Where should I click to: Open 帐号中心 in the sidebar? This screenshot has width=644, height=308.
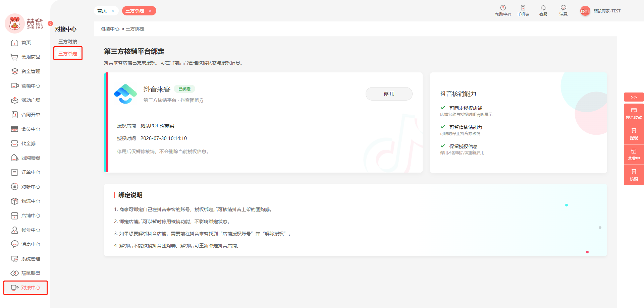pos(25,230)
